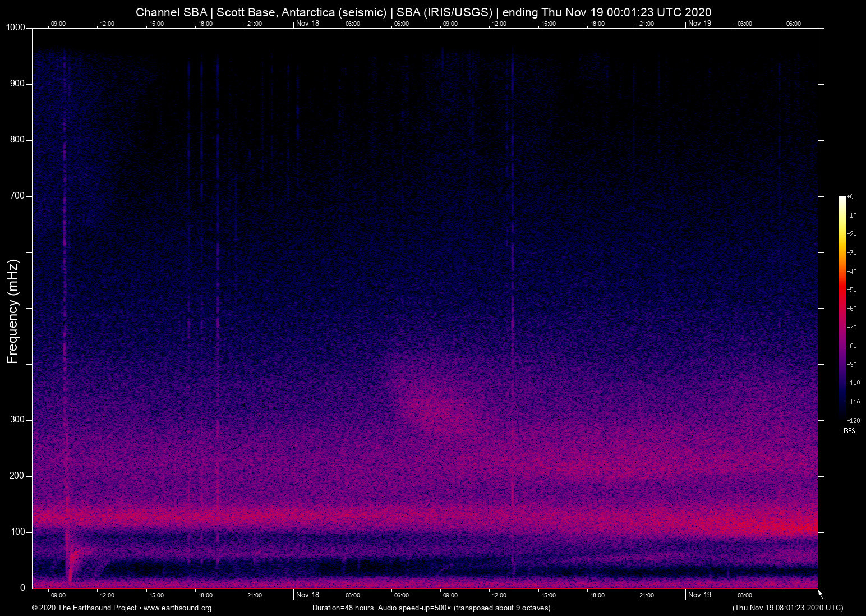Click the +0 value on the color scale
Image resolution: width=866 pixels, height=616 pixels.
[x=850, y=197]
